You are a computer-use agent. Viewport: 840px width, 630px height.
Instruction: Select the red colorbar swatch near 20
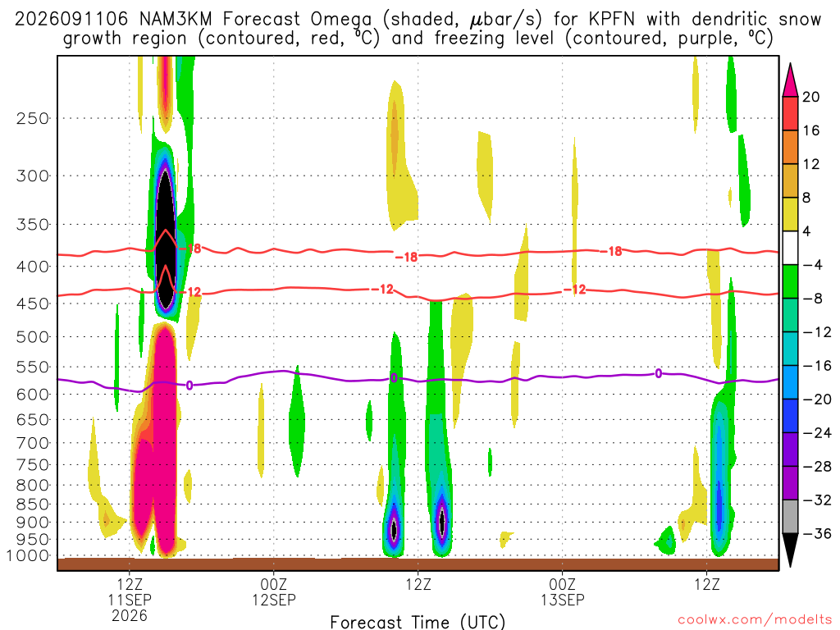pyautogui.click(x=790, y=113)
